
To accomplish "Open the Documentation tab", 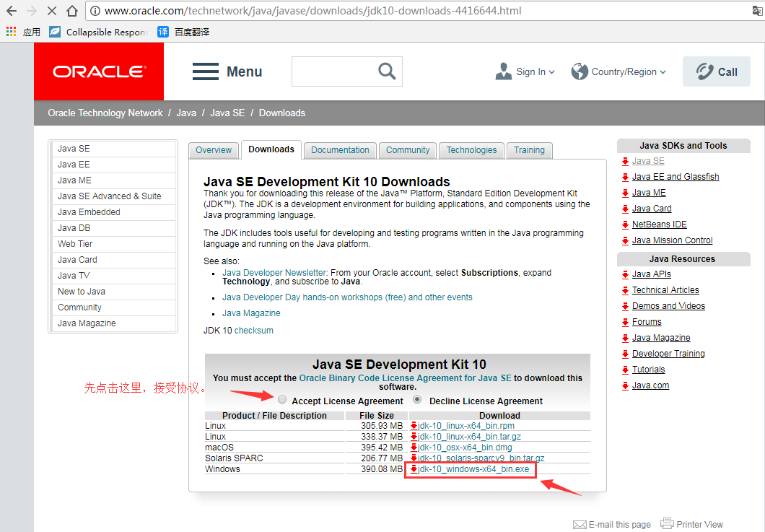I will 340,150.
